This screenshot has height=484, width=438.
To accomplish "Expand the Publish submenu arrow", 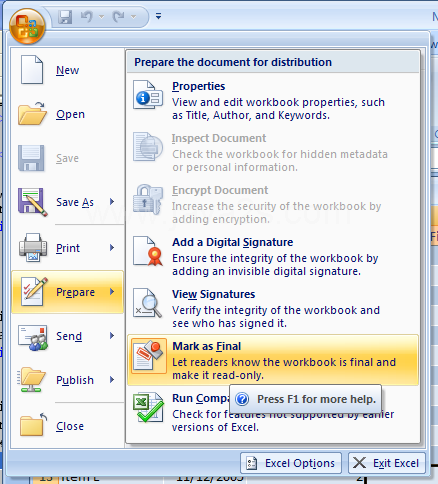I will point(112,379).
